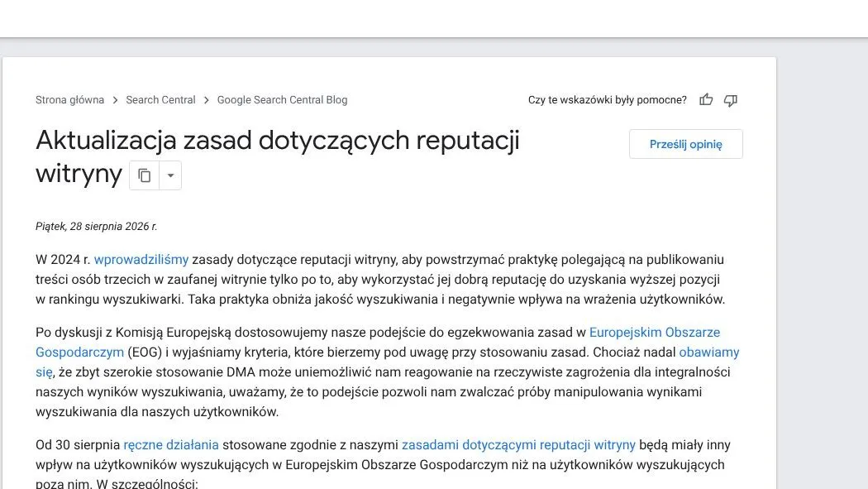The image size is (868, 489).
Task: Go to the Search Central breadcrumb
Action: (160, 99)
